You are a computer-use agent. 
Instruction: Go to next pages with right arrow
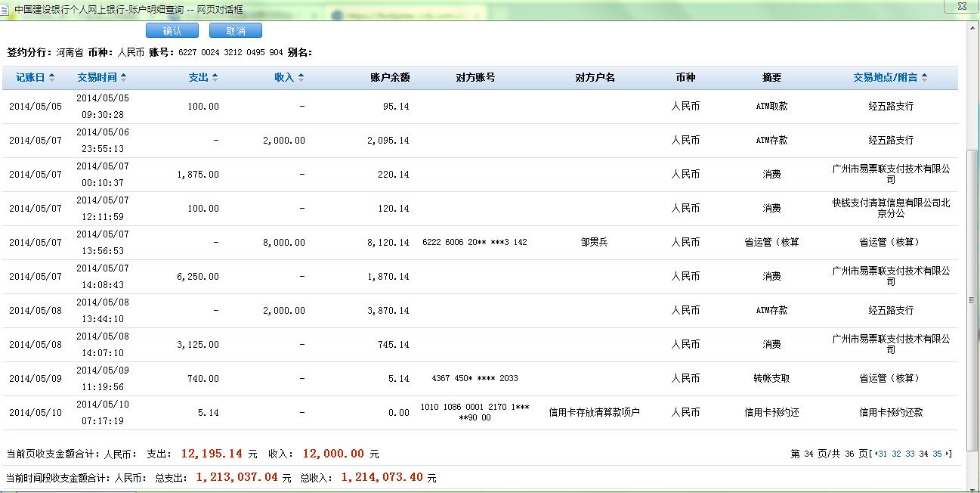pos(948,454)
